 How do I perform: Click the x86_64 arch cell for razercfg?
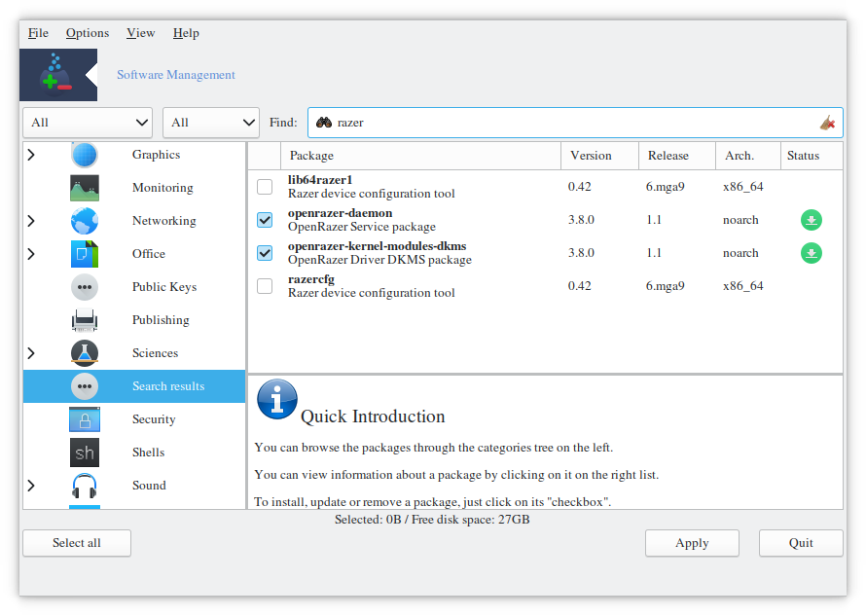click(x=742, y=286)
